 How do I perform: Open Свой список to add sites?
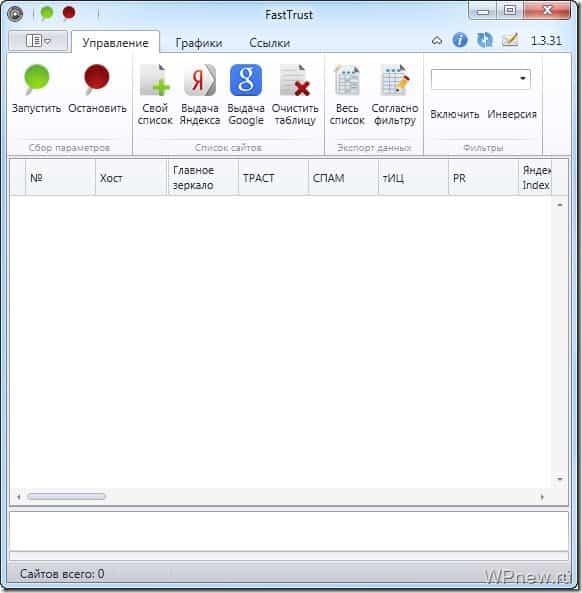click(155, 95)
